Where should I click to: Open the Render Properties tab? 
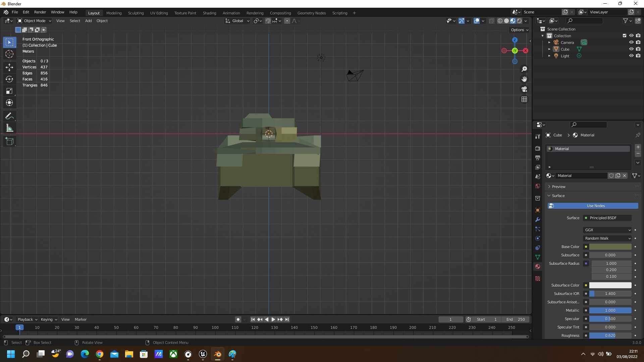538,148
